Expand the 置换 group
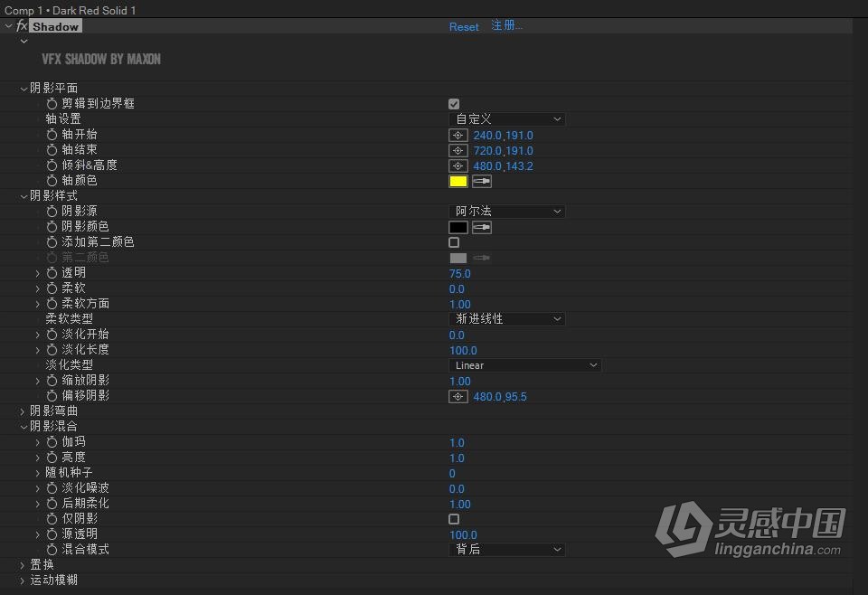Screen dimensions: 868x595 click(24, 565)
